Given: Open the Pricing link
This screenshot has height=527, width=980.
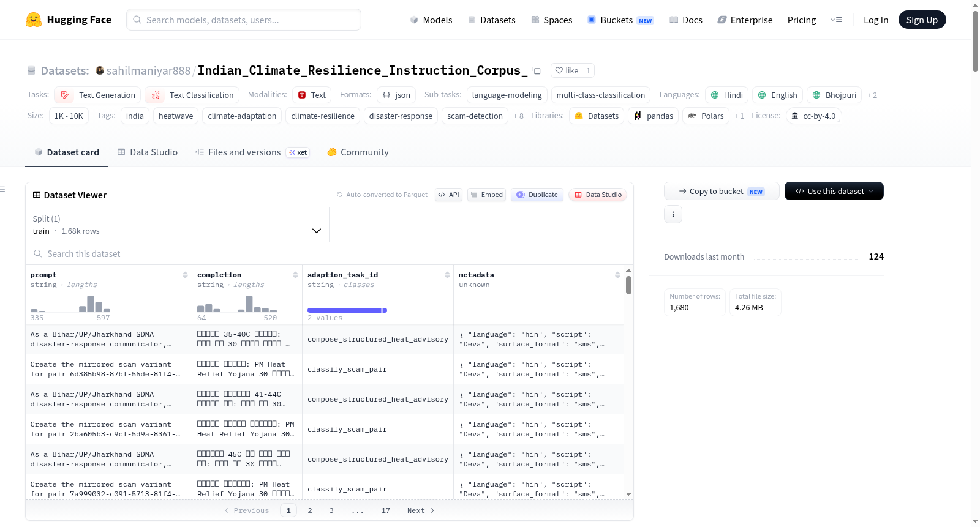Looking at the screenshot, I should point(802,20).
